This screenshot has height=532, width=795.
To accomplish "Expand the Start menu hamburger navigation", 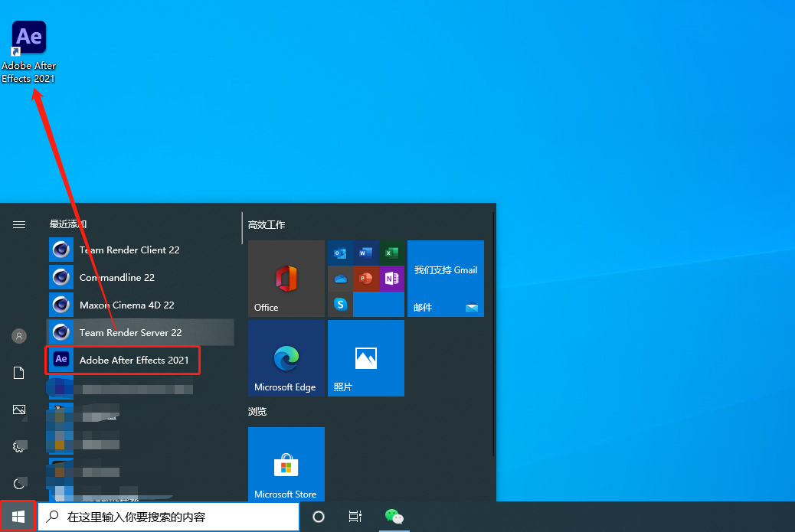I will pyautogui.click(x=19, y=224).
